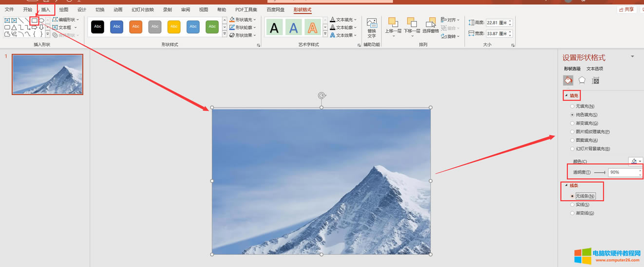Apply the blue outlined A WordArt style
Screen dimensions: 644x267
(294, 28)
